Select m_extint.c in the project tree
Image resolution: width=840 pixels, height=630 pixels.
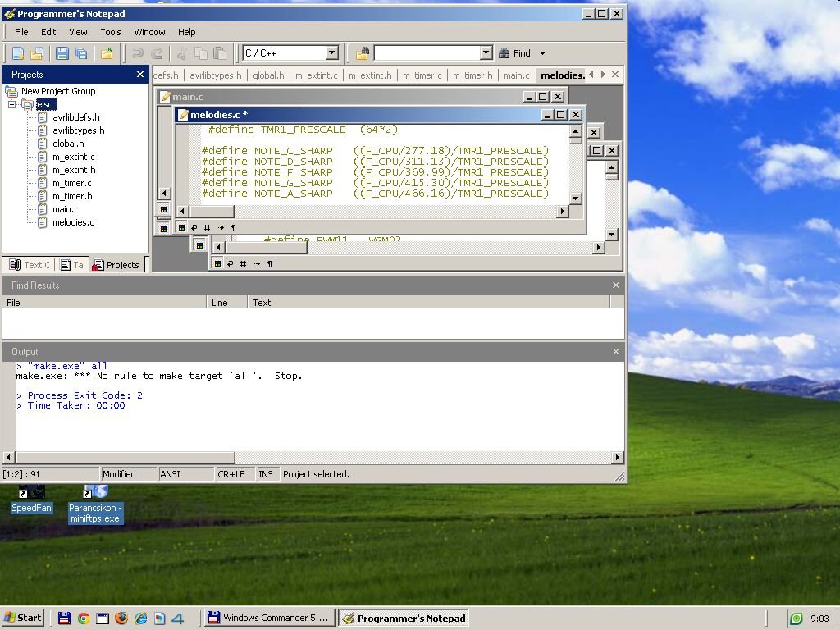(x=73, y=157)
